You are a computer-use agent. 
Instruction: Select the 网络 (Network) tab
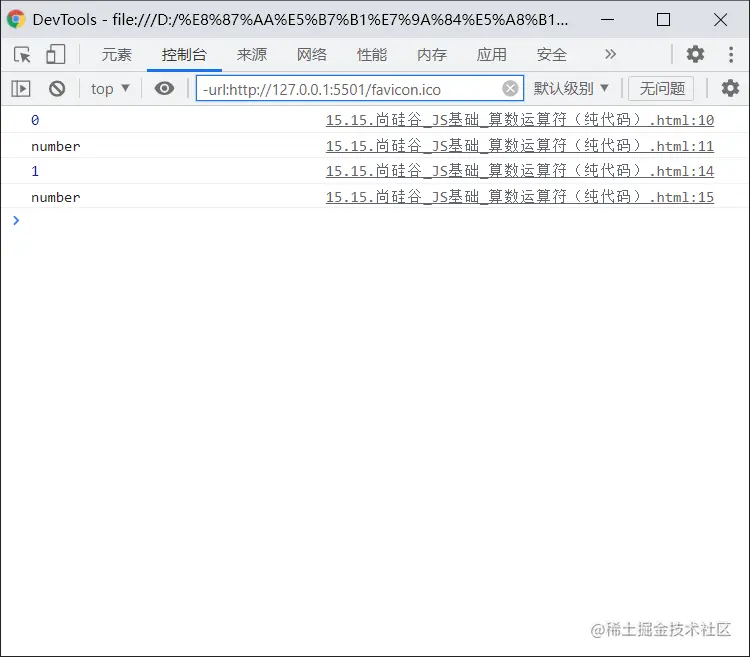pos(312,55)
